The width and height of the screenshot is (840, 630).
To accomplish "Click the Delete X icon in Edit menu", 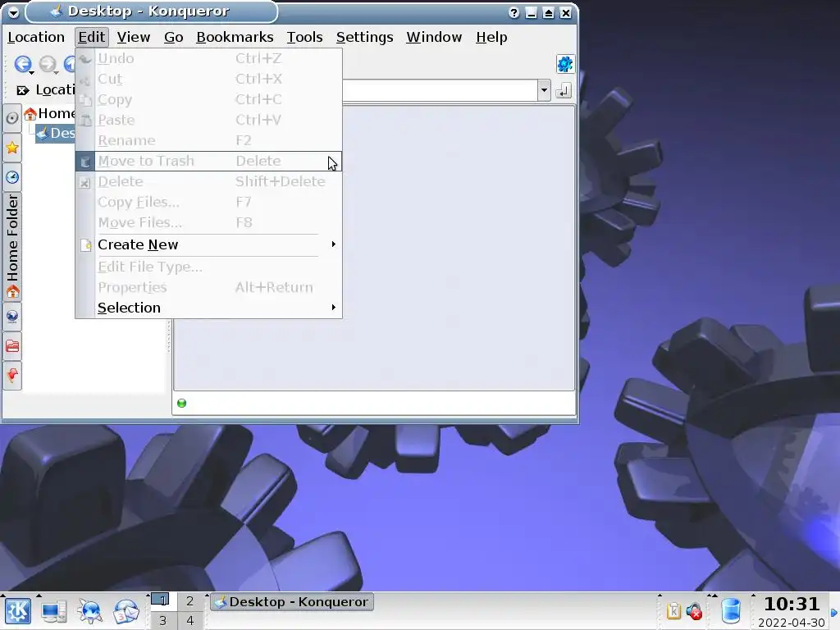I will click(84, 182).
